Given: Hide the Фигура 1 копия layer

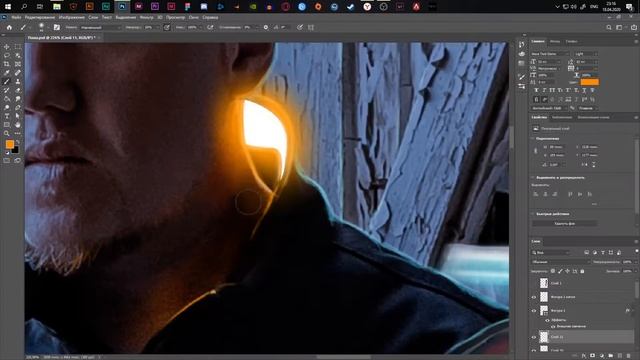Looking at the screenshot, I should pos(534,297).
